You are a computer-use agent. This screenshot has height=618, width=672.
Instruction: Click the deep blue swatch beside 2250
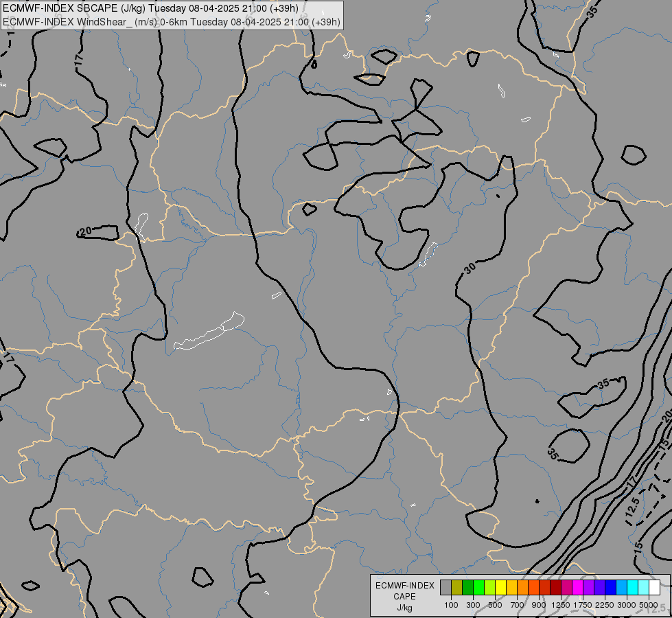point(611,587)
